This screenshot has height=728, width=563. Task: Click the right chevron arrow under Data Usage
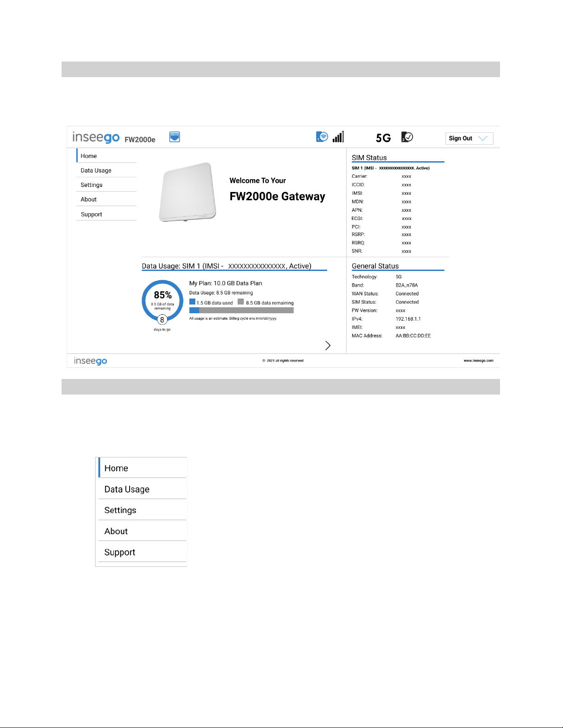[328, 345]
